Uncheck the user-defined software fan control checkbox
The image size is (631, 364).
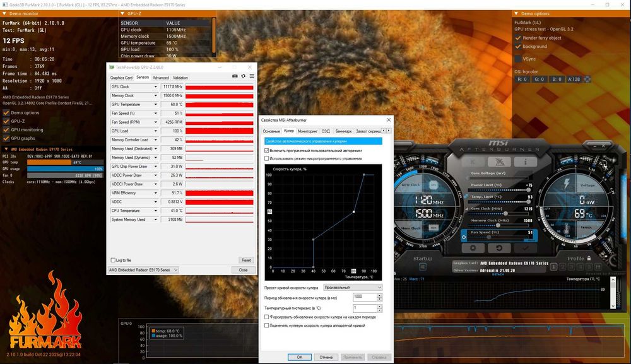coord(266,150)
